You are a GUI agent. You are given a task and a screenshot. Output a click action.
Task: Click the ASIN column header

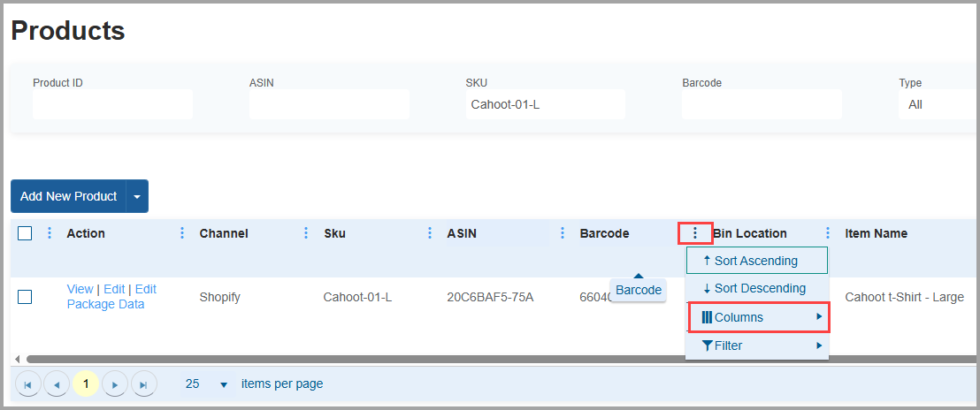462,233
